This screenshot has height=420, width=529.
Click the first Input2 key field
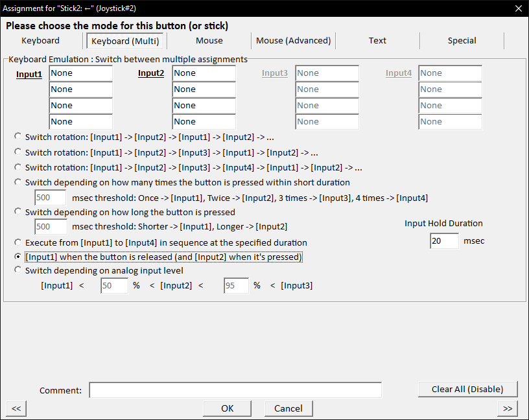(204, 73)
